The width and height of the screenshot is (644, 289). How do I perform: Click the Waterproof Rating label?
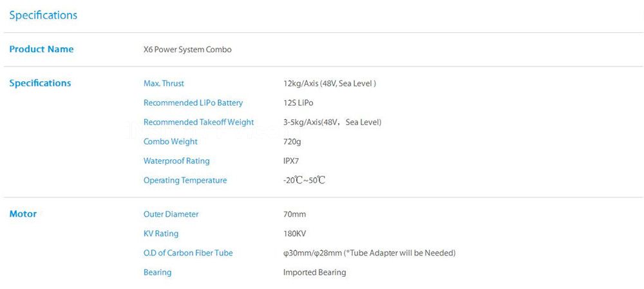point(176,161)
